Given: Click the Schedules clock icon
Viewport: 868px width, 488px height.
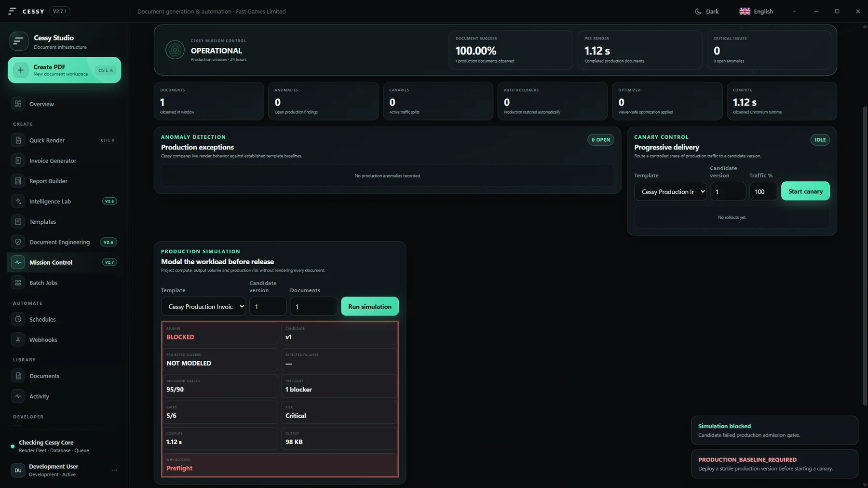Looking at the screenshot, I should coord(18,319).
